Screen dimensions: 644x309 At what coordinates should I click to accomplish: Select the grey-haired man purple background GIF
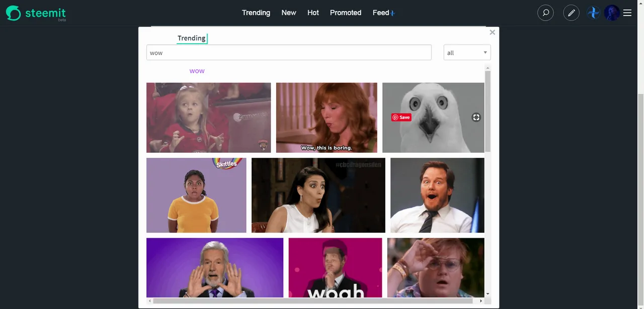coord(215,268)
